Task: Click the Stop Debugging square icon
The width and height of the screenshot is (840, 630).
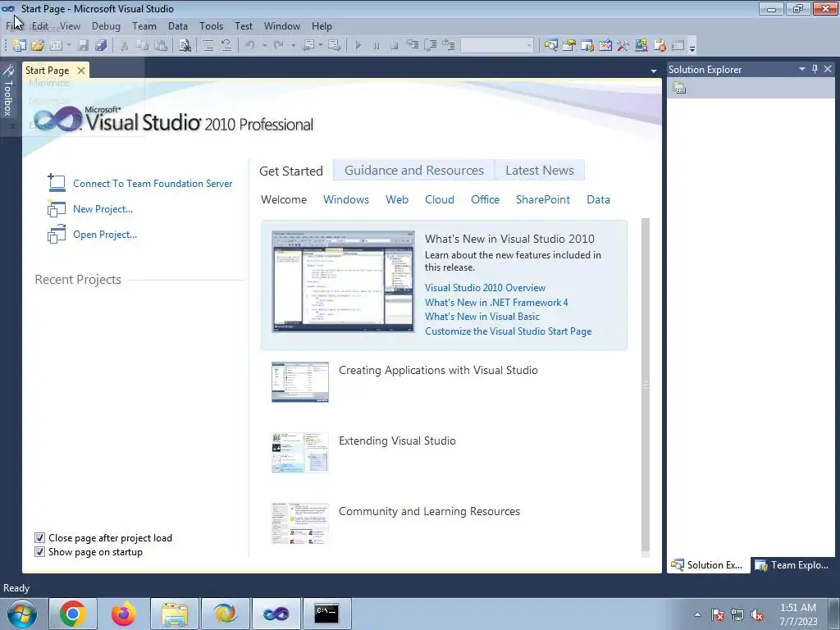Action: [x=395, y=46]
